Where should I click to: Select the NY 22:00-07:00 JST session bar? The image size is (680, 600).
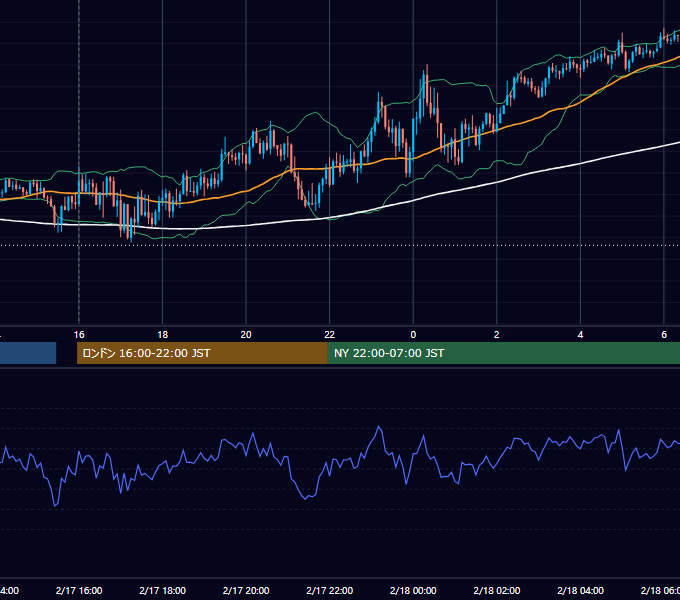click(x=503, y=353)
